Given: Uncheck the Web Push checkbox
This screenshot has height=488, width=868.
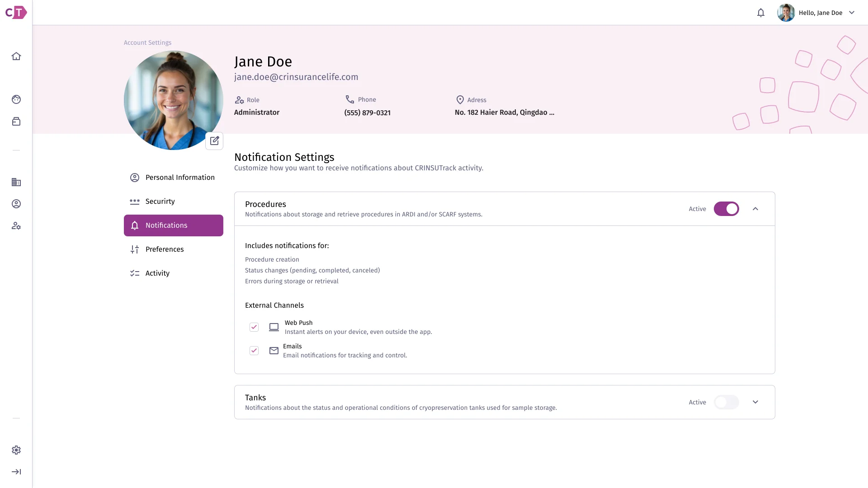Looking at the screenshot, I should click(x=254, y=327).
